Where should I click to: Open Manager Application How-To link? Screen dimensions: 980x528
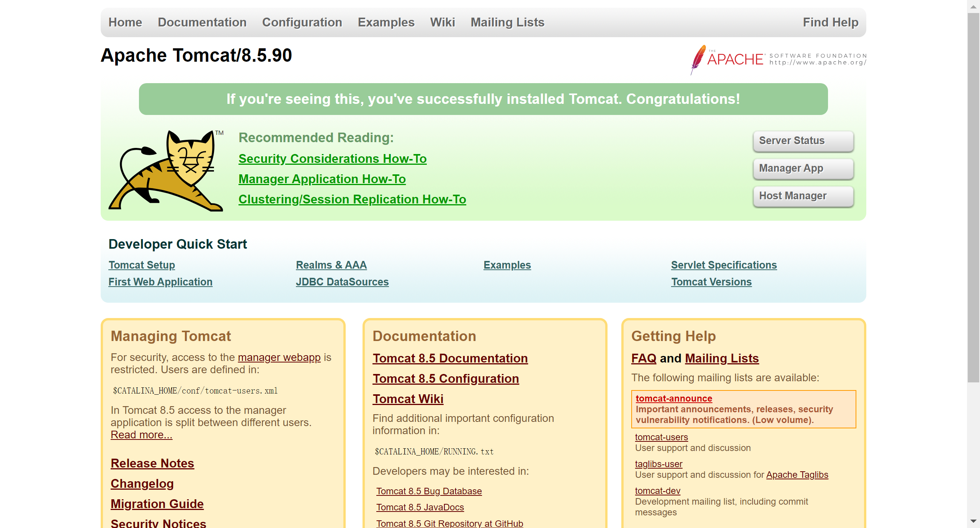point(322,179)
